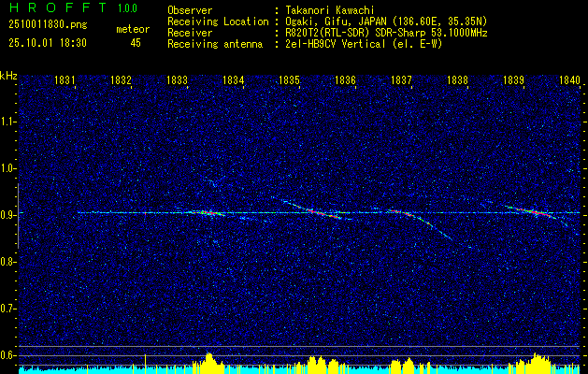This screenshot has height=374, width=588.
Task: Click the Receiving Location label
Action: (218, 22)
